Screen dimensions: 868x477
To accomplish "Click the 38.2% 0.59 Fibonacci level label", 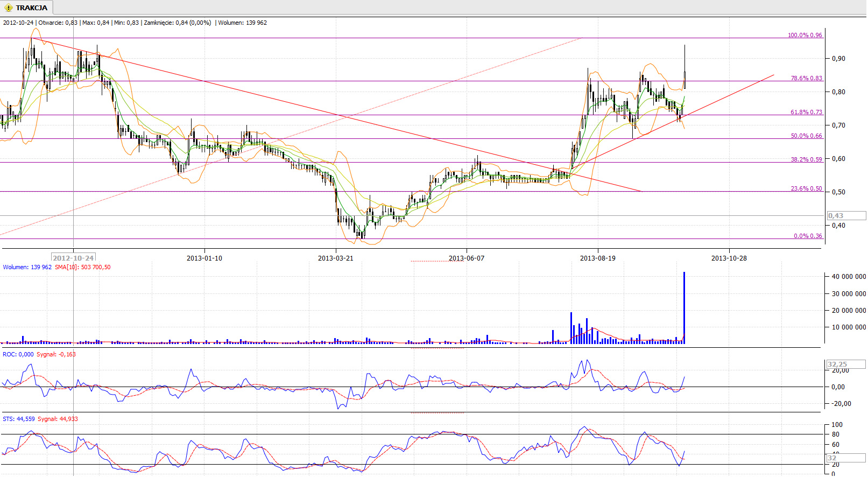I will click(806, 159).
